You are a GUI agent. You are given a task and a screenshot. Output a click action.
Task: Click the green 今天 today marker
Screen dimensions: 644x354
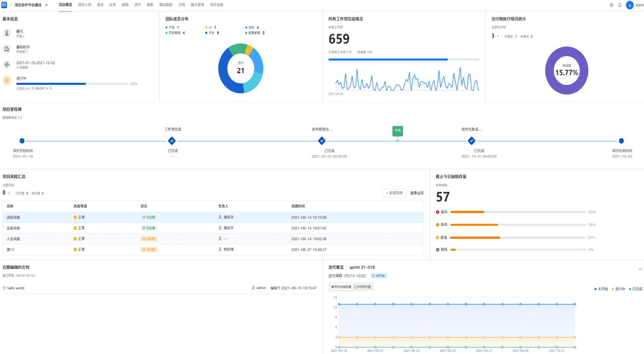point(397,131)
